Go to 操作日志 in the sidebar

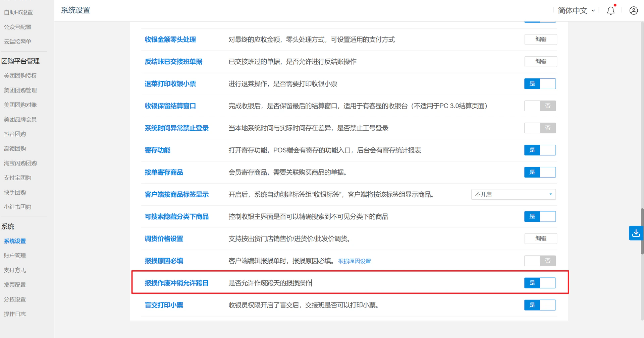(x=15, y=314)
